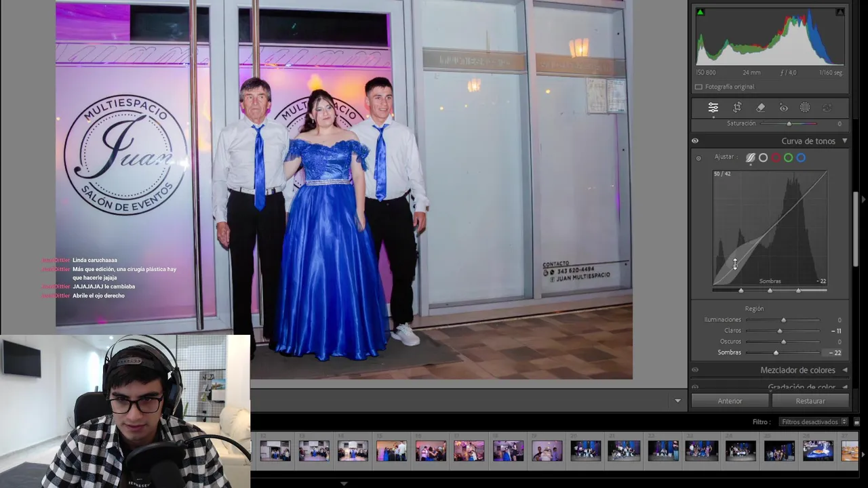Click the right panel vertical scrollbar
The height and width of the screenshot is (488, 868).
[856, 230]
